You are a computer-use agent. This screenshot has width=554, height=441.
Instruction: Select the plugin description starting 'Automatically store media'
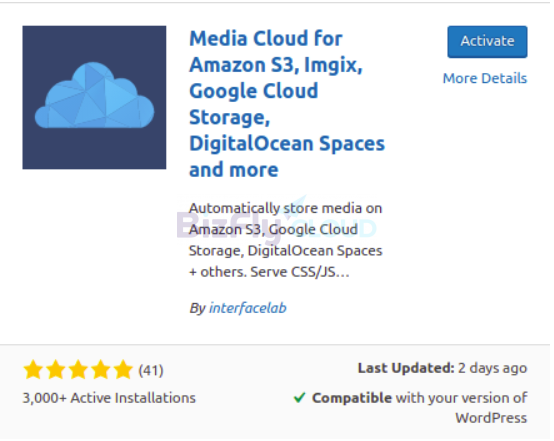(285, 240)
